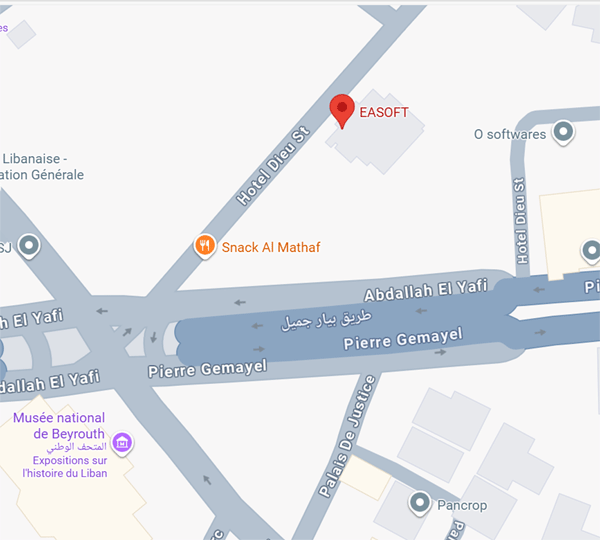Open the Snack Al Mathaf label

(271, 247)
